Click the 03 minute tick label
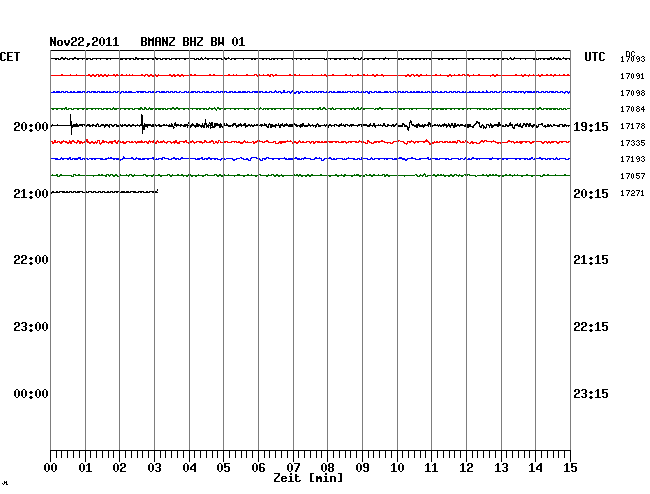The height and width of the screenshot is (494, 650). [154, 468]
